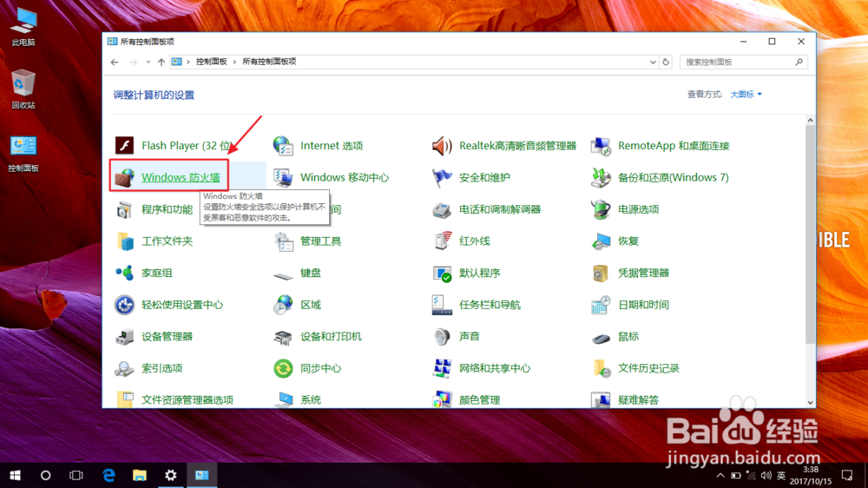Click the 控制面板 breadcrumb

click(212, 62)
